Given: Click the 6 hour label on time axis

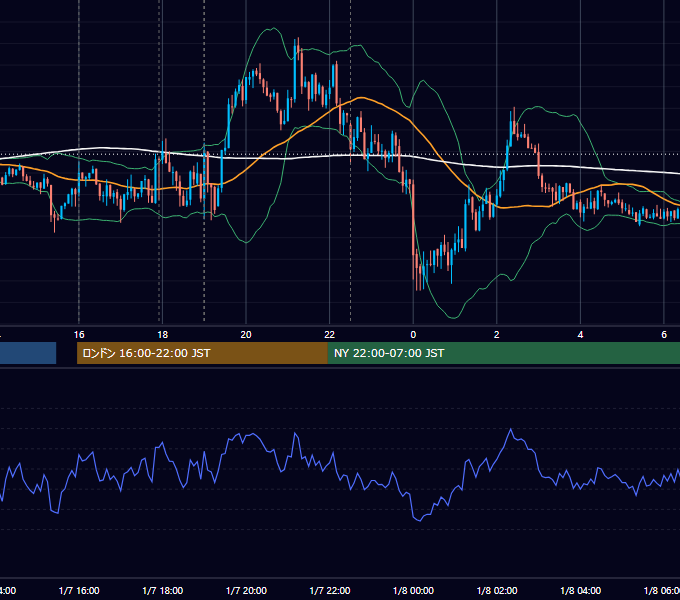Looking at the screenshot, I should (664, 335).
